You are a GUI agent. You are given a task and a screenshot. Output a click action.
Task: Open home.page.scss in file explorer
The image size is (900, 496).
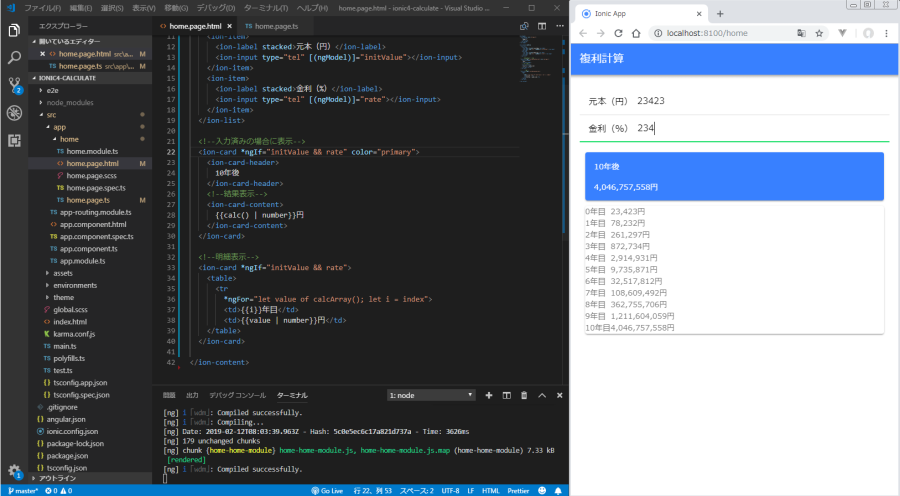pyautogui.click(x=92, y=175)
